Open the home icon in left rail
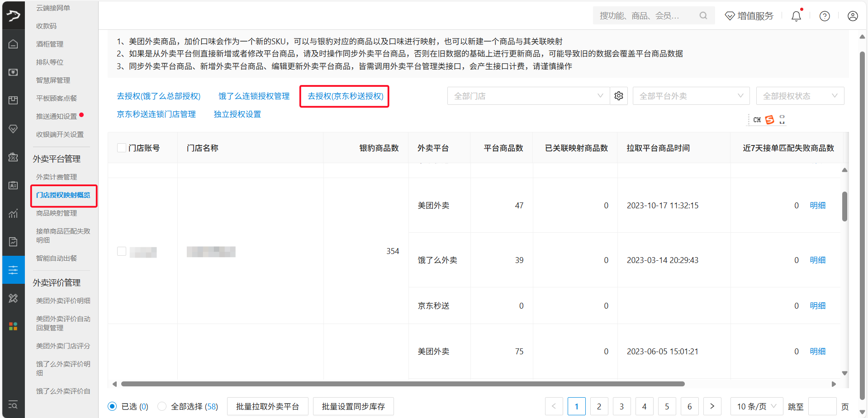This screenshot has height=418, width=868. [x=13, y=44]
